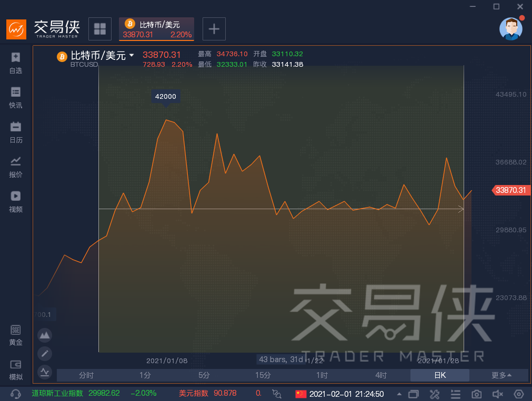Switch chart to 1分 timeframe
Viewport: 532px width, 401px height.
click(145, 375)
